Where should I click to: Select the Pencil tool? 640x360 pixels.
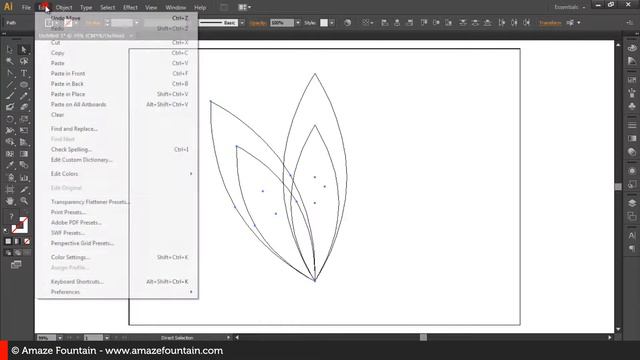tap(24, 96)
